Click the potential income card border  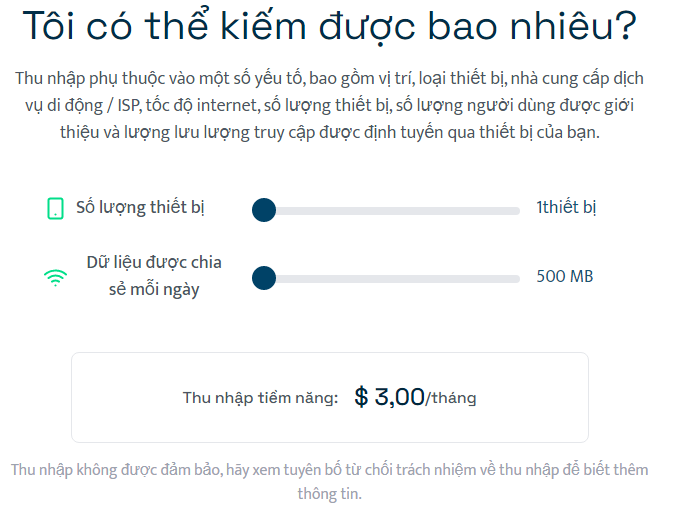click(330, 353)
